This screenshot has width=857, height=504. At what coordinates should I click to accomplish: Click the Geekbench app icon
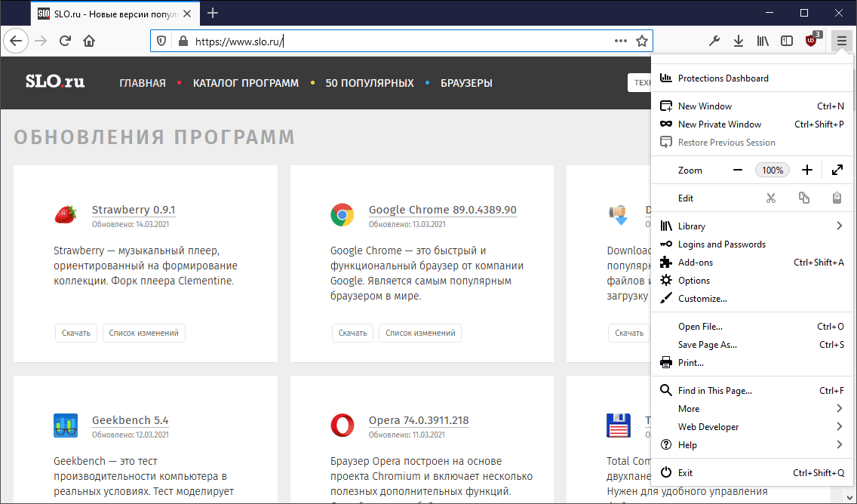66,426
